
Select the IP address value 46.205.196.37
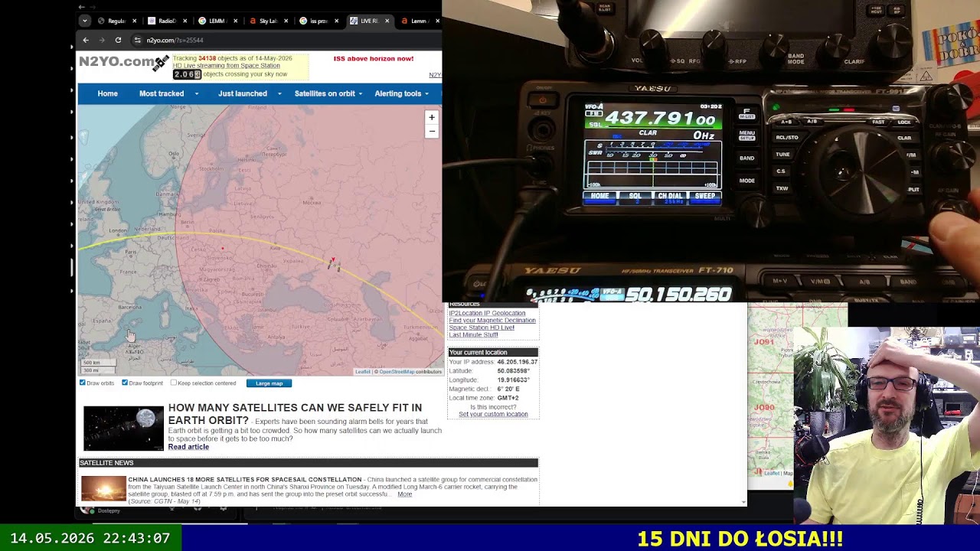[x=518, y=362]
